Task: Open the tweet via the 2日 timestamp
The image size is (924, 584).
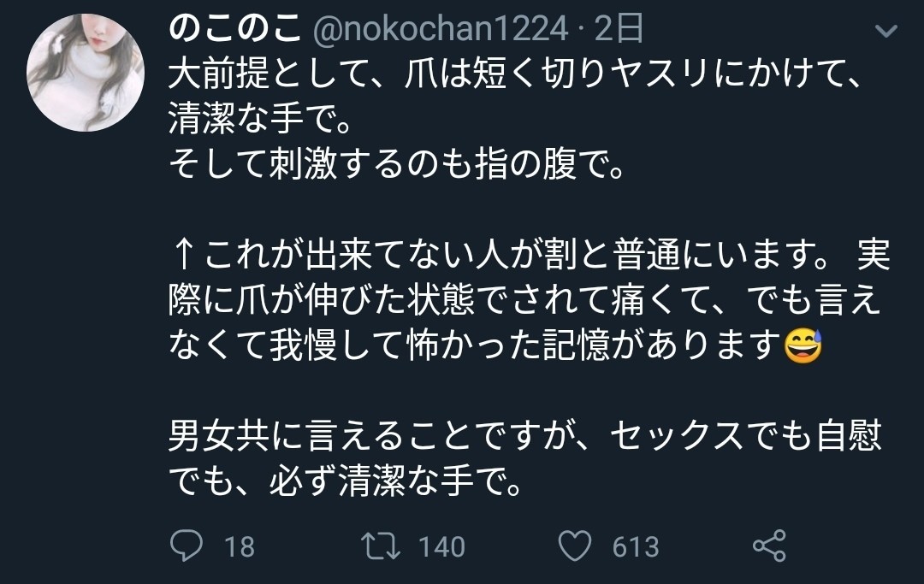Action: pos(618,31)
